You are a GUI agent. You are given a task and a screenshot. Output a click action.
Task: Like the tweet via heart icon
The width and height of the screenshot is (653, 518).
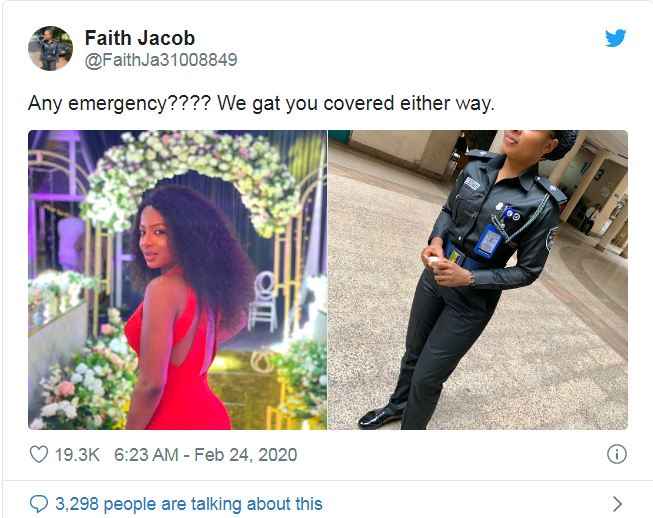[x=39, y=454]
